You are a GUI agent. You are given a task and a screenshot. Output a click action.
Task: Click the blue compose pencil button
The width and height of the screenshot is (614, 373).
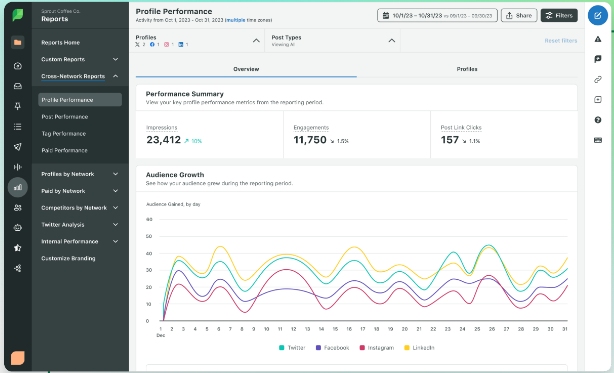point(598,15)
